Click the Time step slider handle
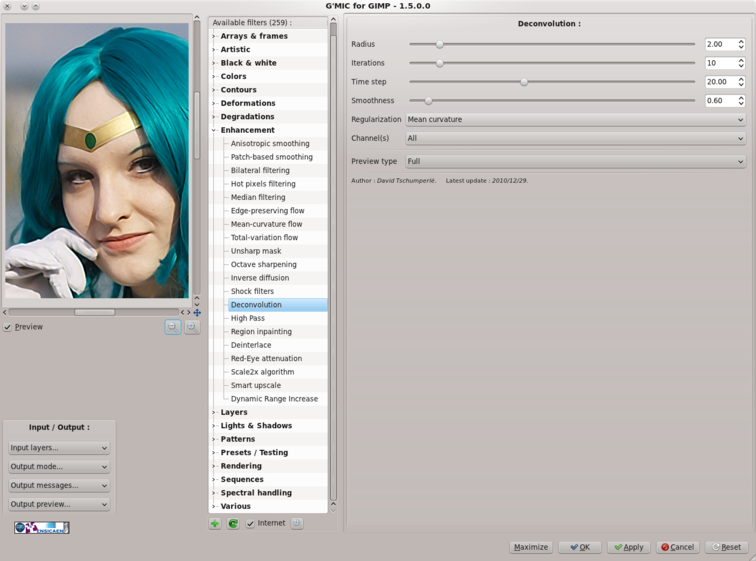Screen dimensions: 756x561 click(524, 82)
